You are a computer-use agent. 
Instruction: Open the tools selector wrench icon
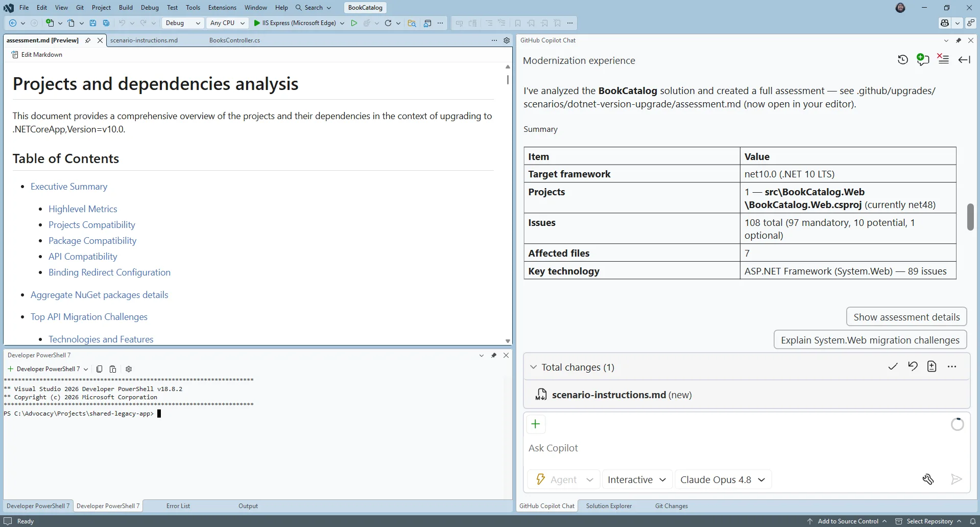(x=928, y=479)
